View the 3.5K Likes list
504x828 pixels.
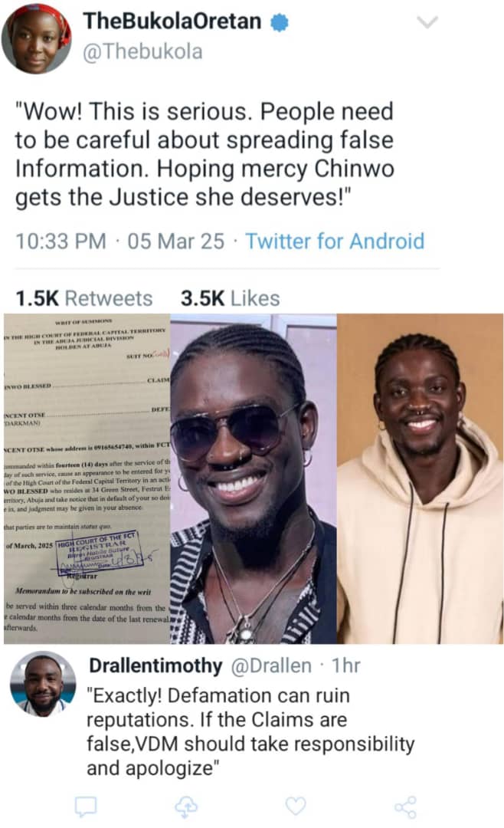pyautogui.click(x=230, y=298)
